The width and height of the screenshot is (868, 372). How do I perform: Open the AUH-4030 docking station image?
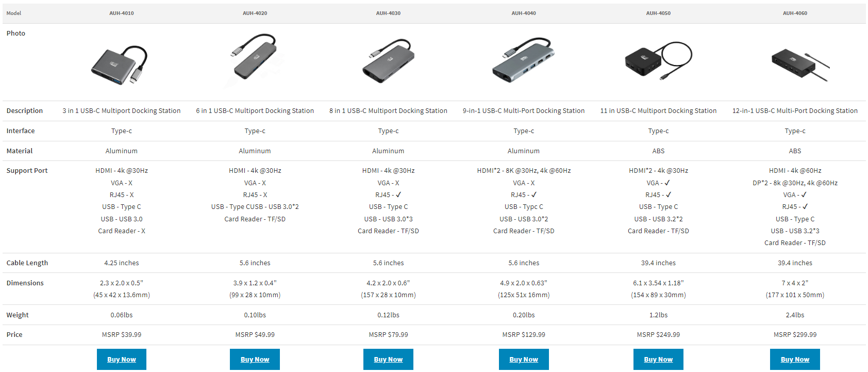[x=388, y=61]
